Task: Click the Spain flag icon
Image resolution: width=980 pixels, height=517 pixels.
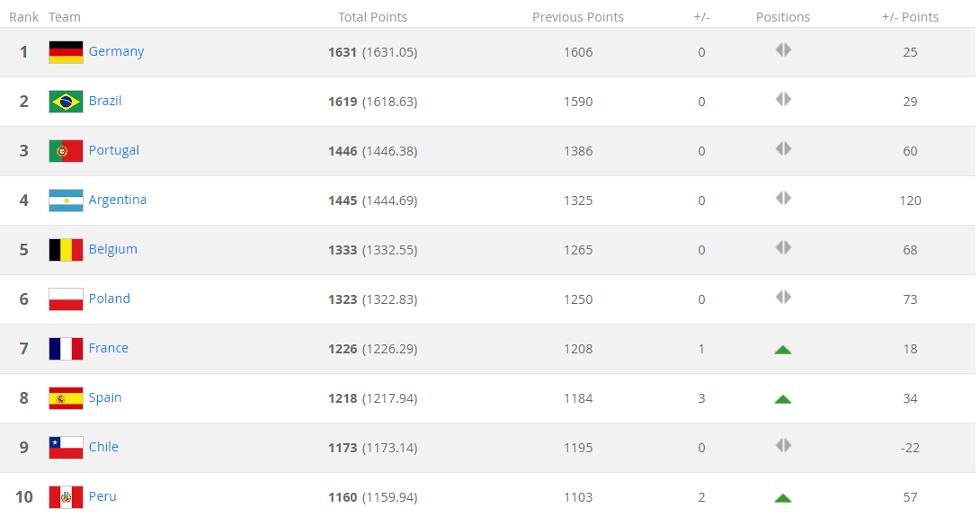Action: [x=66, y=398]
